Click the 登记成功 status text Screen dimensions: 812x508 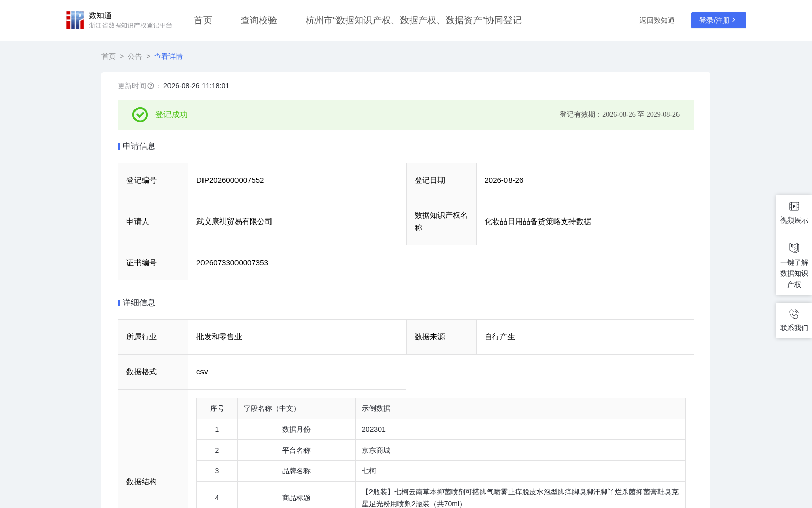click(172, 115)
